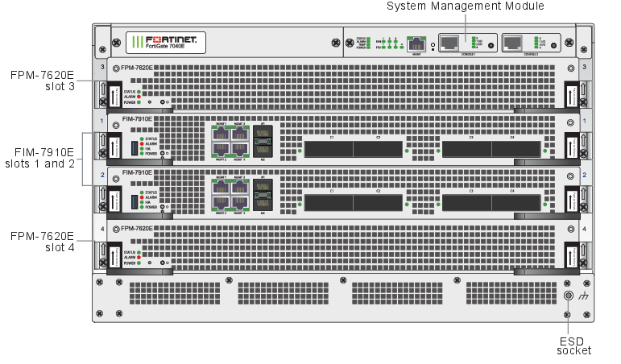Select MGMT 2 port on slot 1 module
This screenshot has height=364, width=621.
[221, 149]
